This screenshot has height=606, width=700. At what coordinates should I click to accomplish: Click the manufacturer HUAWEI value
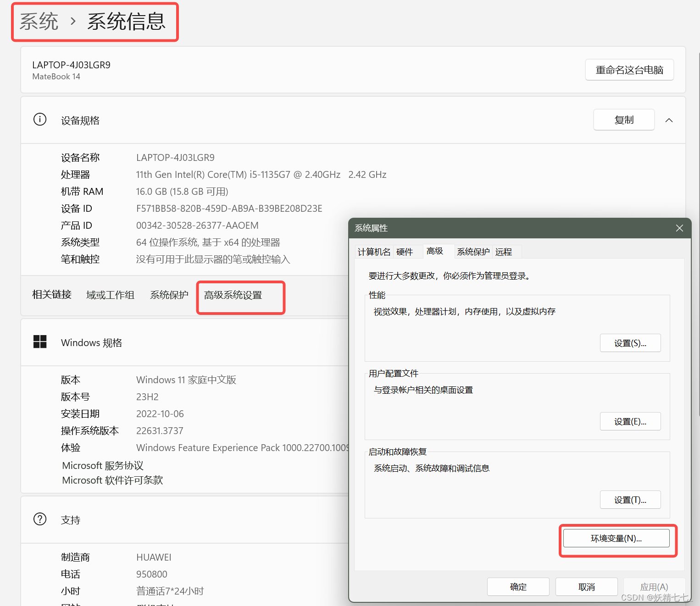pyautogui.click(x=154, y=557)
